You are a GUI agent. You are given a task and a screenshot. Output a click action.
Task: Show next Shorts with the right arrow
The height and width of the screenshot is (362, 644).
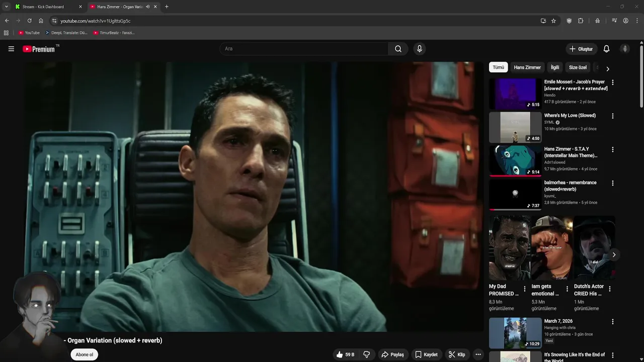pos(614,255)
